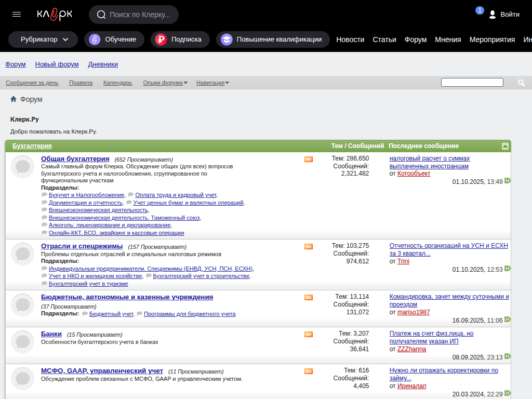Select Новости in the top menu
The image size is (532, 399).
pos(350,39)
